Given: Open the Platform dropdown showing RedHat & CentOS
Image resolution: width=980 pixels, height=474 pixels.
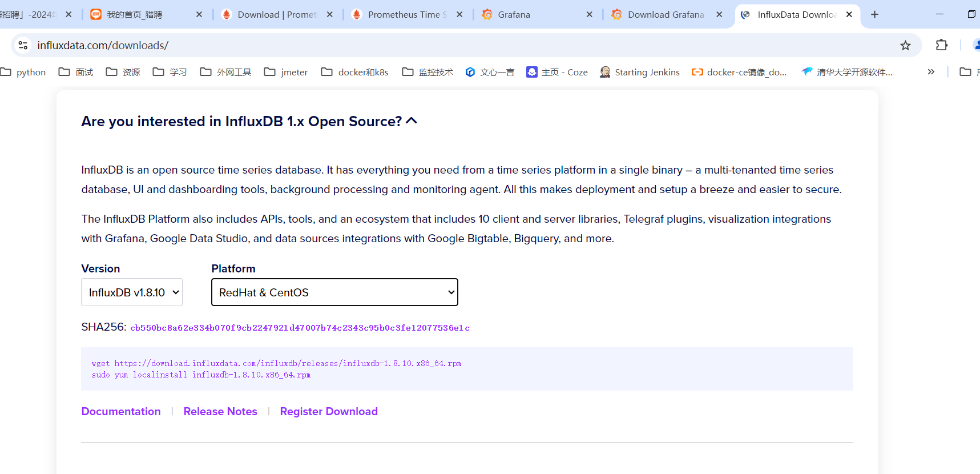Looking at the screenshot, I should coord(334,292).
